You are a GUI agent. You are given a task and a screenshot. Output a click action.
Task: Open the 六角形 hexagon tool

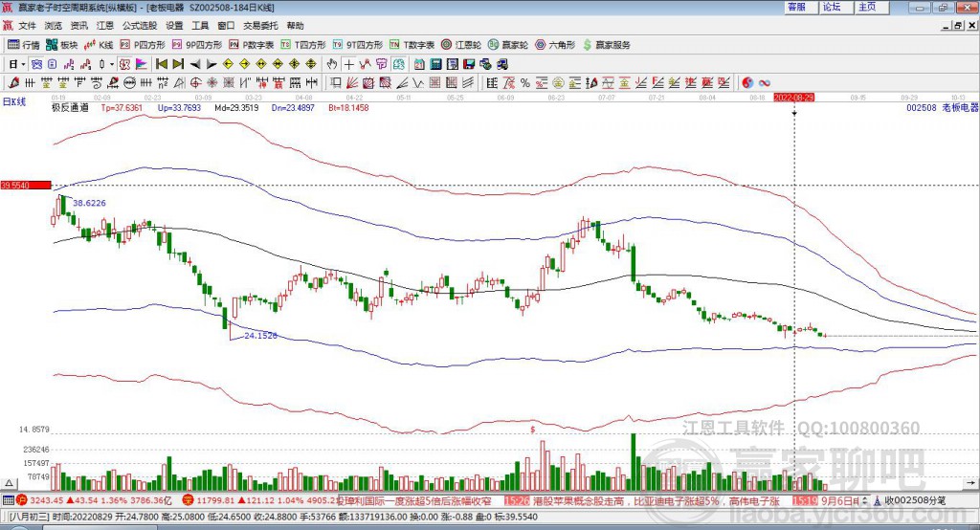[x=555, y=45]
